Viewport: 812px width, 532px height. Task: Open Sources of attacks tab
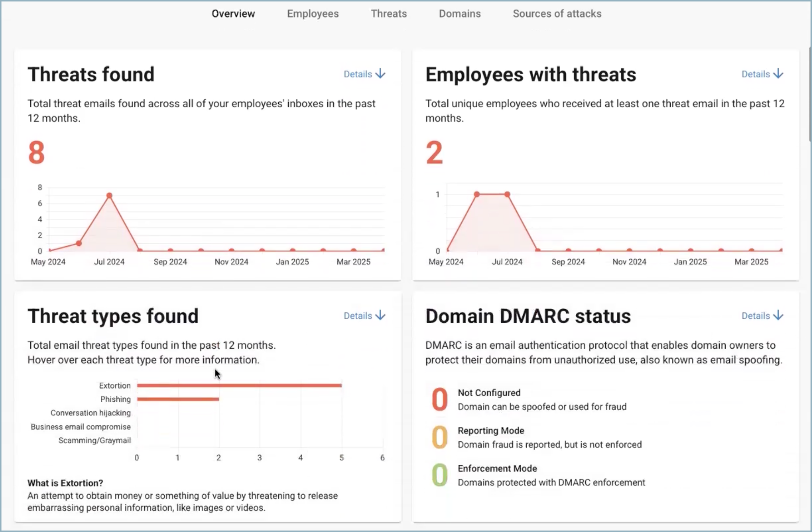click(x=557, y=14)
